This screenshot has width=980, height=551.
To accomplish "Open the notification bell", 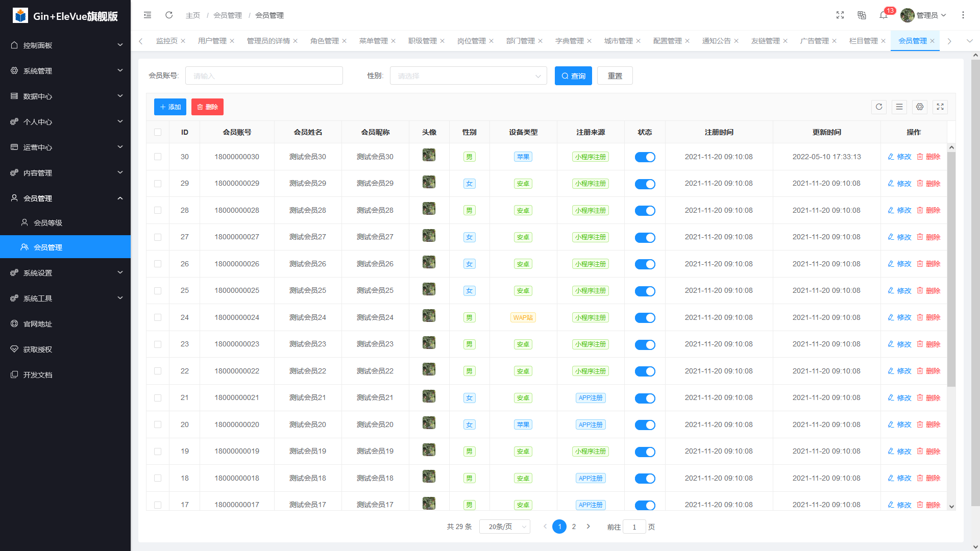I will pos(884,15).
